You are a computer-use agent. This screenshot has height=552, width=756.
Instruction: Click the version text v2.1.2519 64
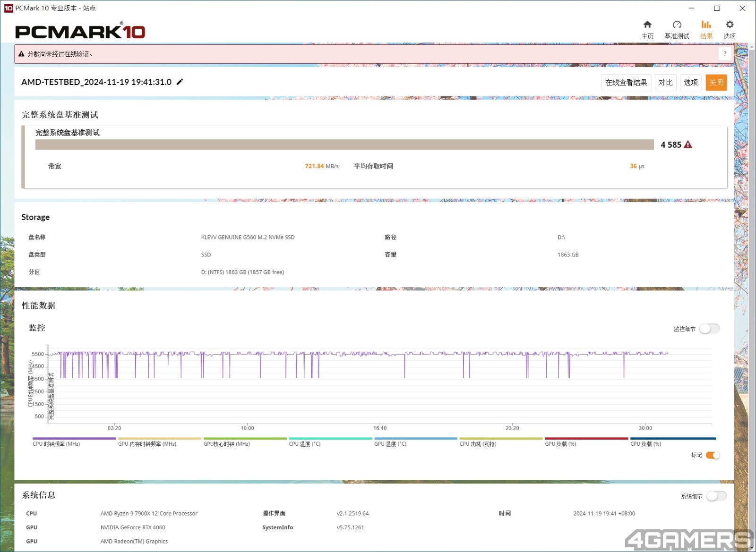point(352,513)
